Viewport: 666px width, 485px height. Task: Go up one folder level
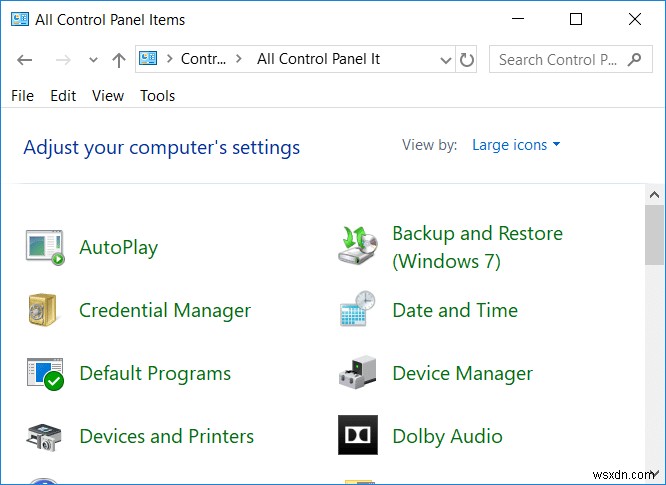click(119, 60)
